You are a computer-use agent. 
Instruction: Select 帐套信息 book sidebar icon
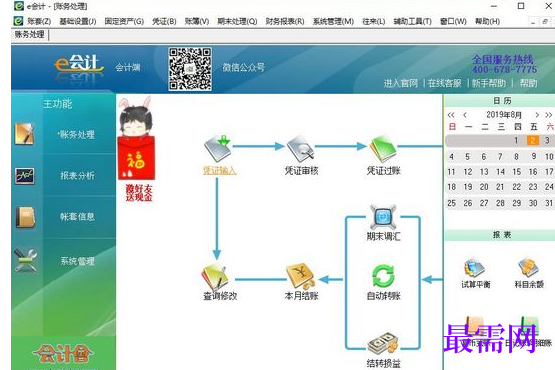tap(25, 217)
